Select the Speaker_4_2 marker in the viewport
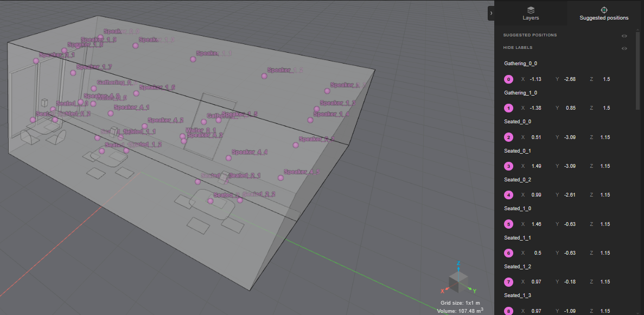This screenshot has width=644, height=315. (x=144, y=126)
